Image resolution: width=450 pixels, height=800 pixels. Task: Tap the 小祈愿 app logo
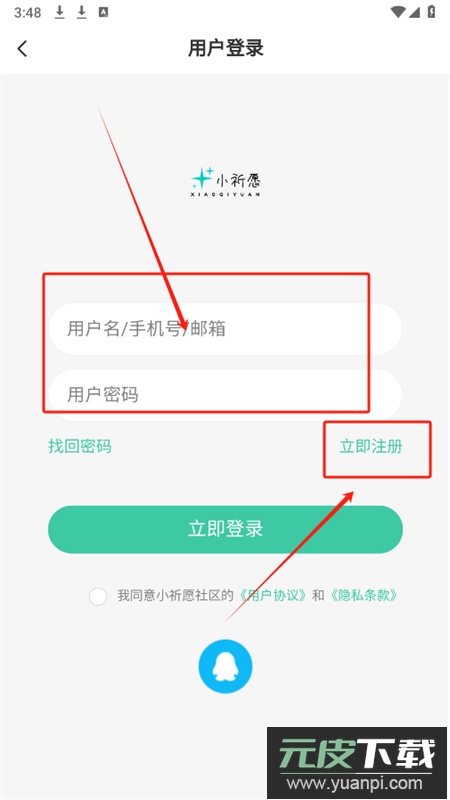coord(225,182)
